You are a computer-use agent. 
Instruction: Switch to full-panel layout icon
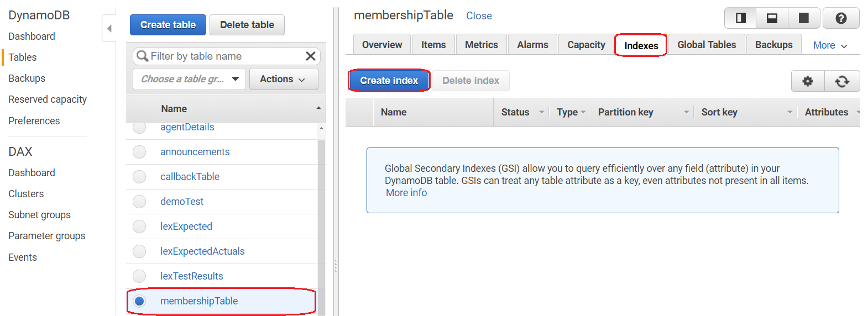[x=803, y=18]
